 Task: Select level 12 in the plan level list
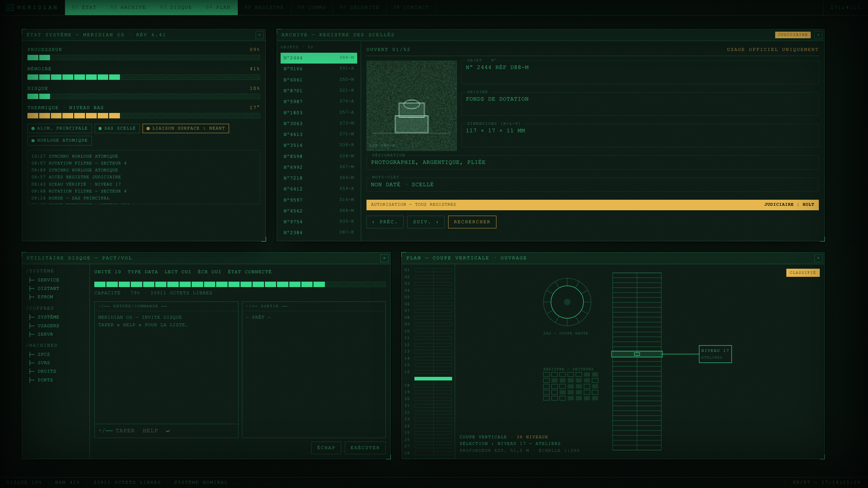[428, 345]
